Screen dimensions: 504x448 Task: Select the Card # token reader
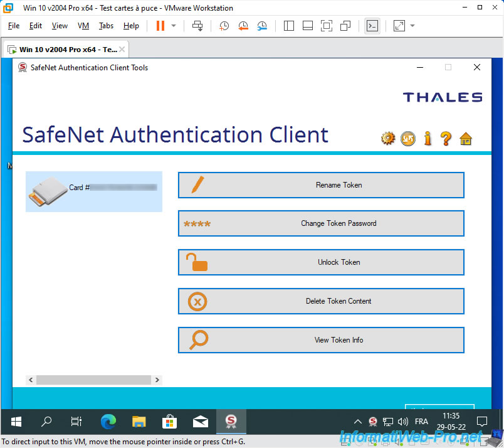[94, 191]
